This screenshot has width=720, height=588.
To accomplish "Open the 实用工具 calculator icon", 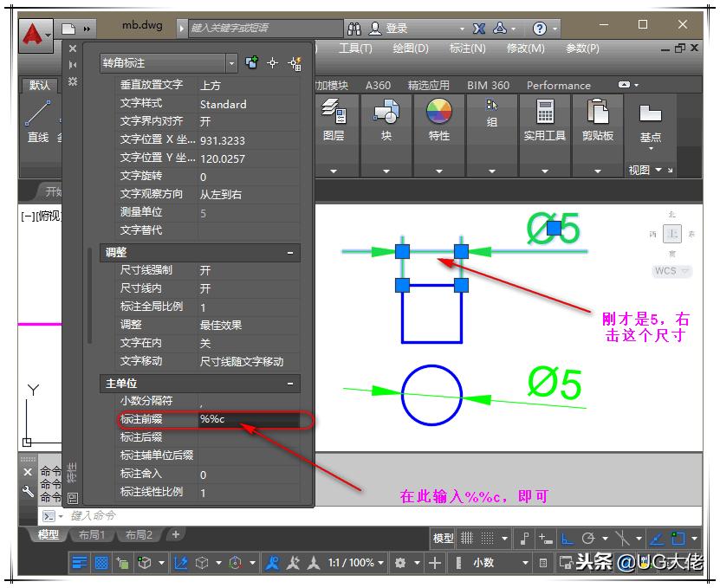I will (x=544, y=113).
